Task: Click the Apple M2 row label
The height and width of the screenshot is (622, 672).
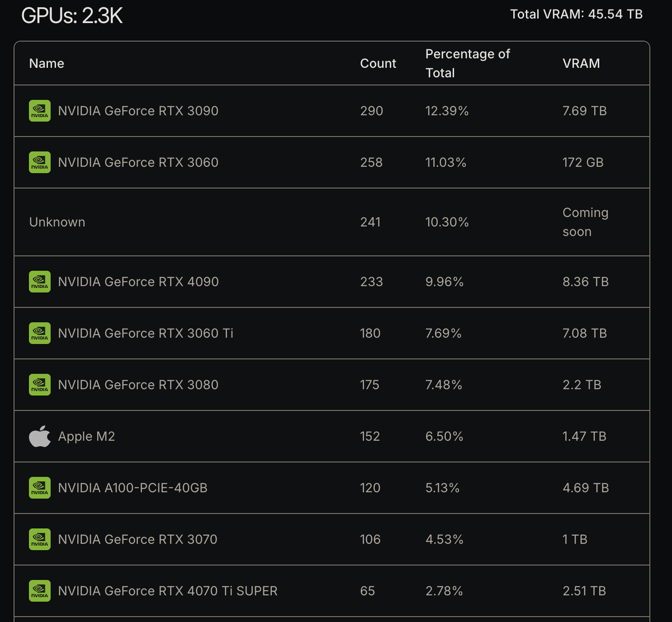Action: click(87, 436)
